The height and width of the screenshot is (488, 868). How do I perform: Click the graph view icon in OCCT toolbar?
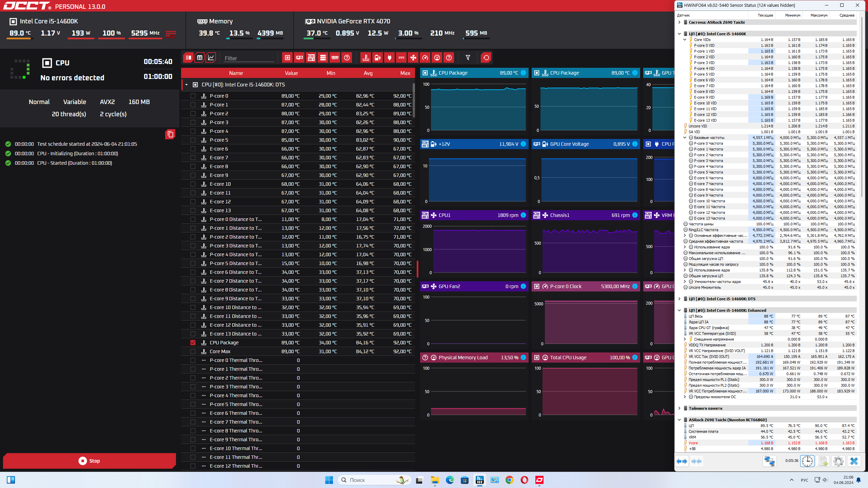(211, 58)
